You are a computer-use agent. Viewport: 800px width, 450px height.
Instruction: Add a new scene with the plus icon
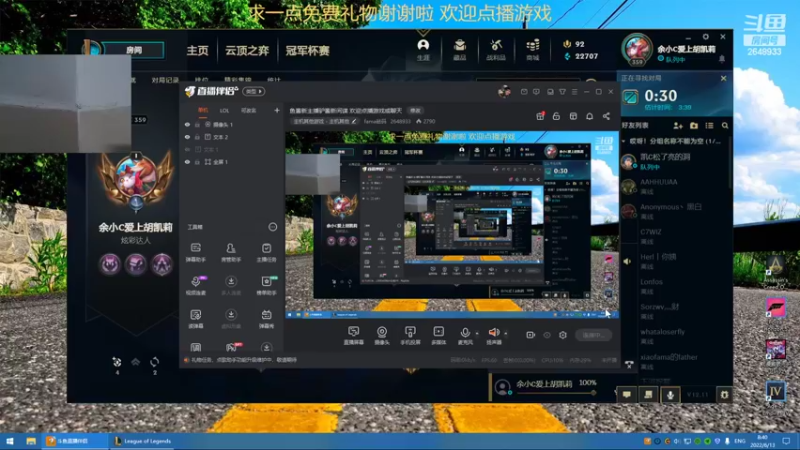tap(277, 110)
